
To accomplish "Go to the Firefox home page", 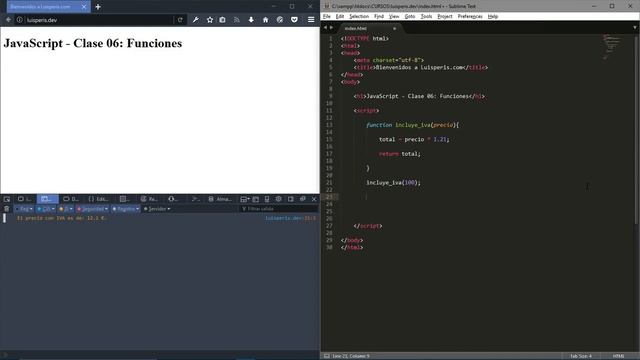I will click(x=265, y=20).
